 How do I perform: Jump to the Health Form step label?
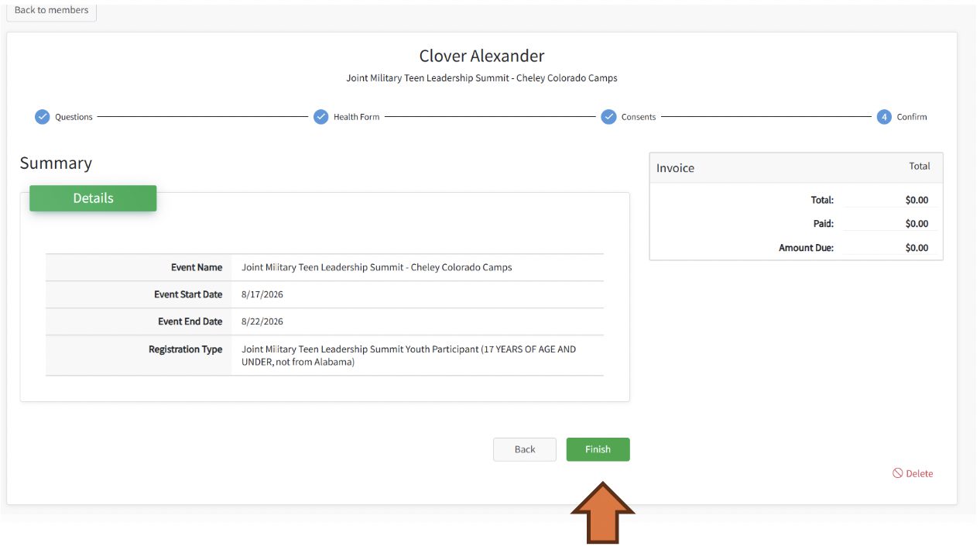click(356, 117)
